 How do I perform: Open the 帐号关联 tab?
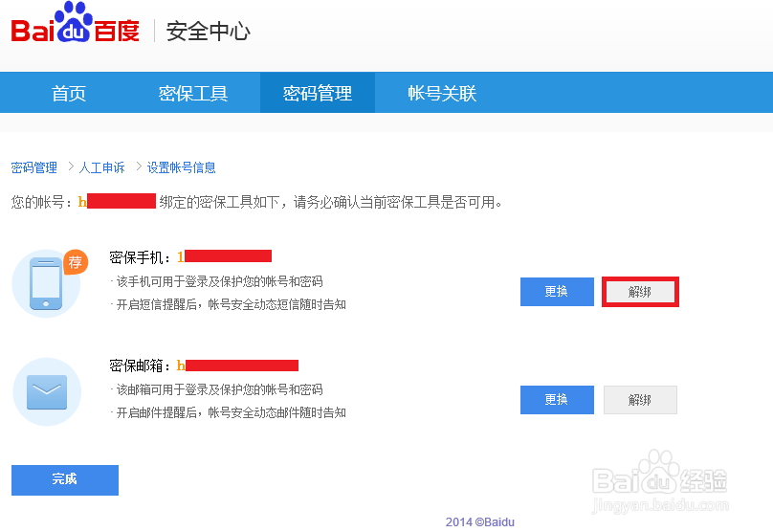442,93
